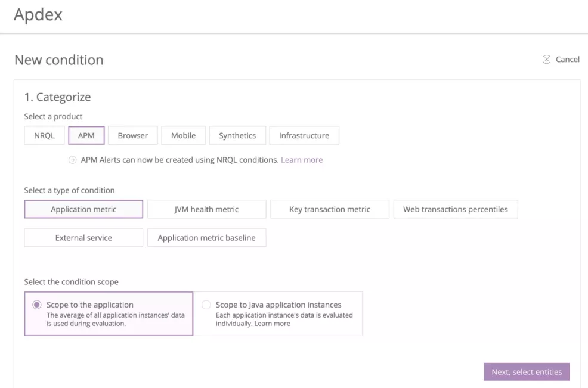Select Scope to Java application instances radio
The height and width of the screenshot is (388, 588).
[206, 305]
